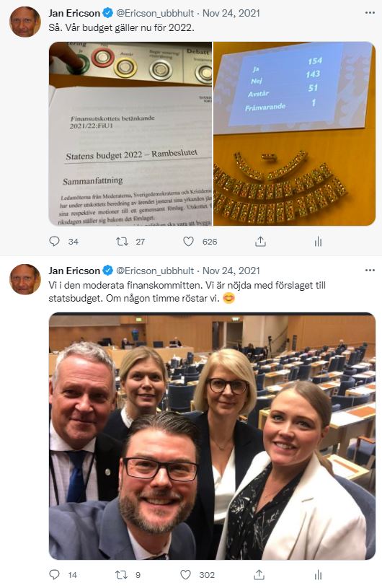Viewport: 382px width, 588px height.
Task: Open more options on second tweet
Action: click(370, 271)
